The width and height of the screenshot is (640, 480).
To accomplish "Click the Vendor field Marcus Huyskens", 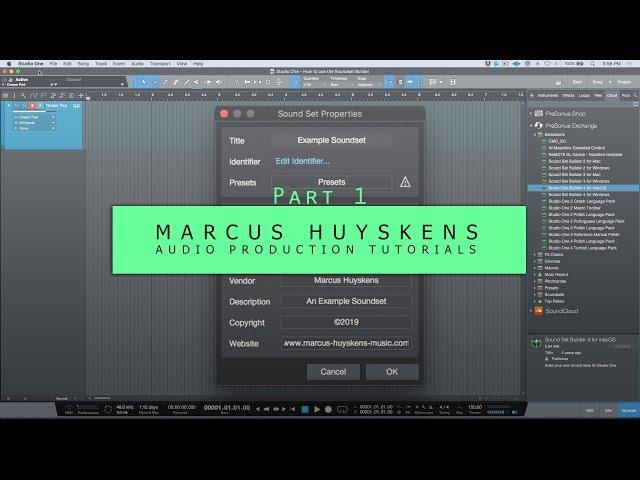I will (346, 280).
